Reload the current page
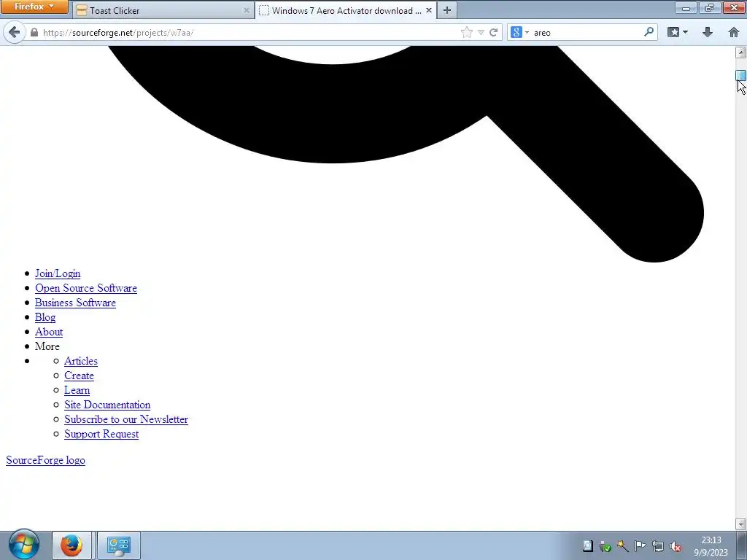Image resolution: width=747 pixels, height=560 pixels. (x=494, y=32)
